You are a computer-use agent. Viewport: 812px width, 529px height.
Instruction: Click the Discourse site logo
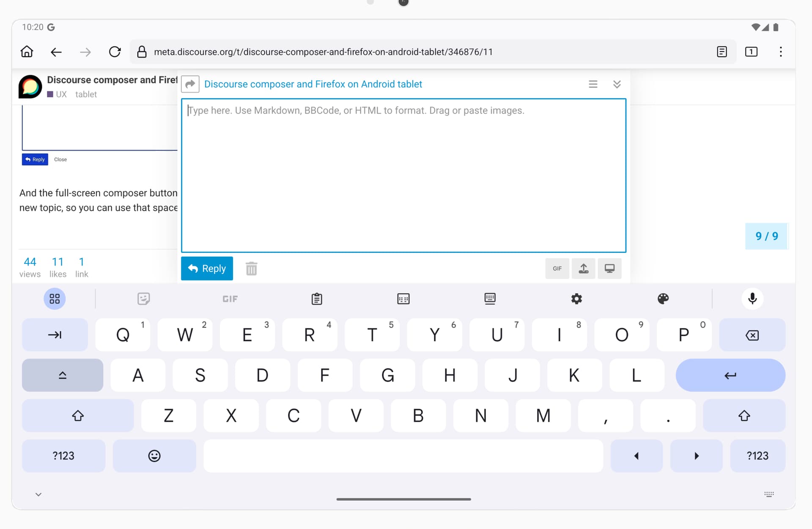30,86
